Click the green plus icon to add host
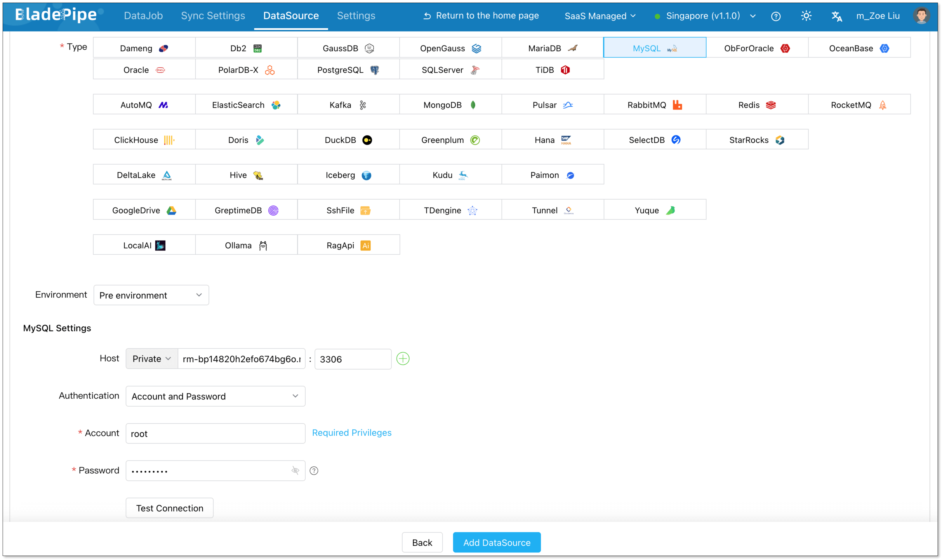 403,359
